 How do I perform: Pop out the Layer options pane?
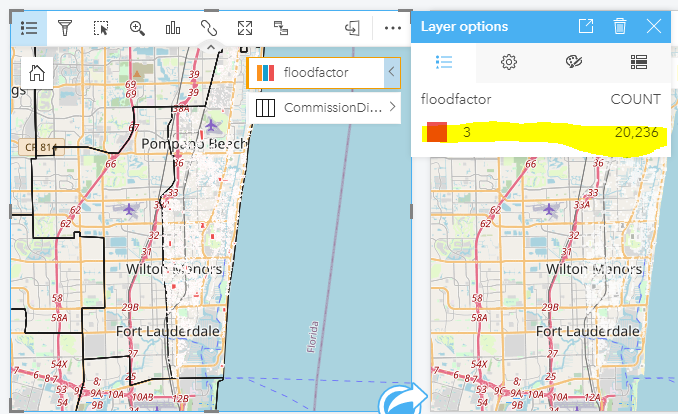[x=586, y=26]
